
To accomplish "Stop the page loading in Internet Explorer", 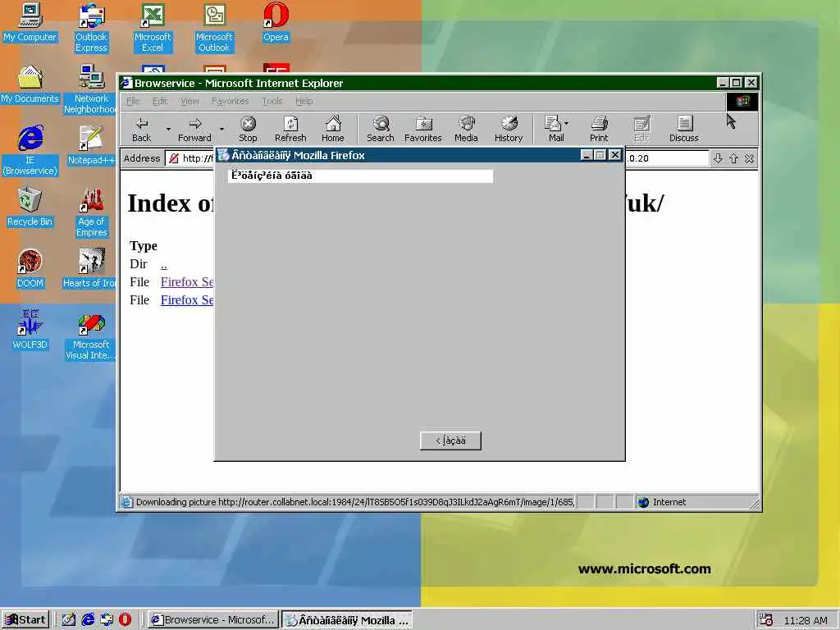I will click(x=248, y=130).
